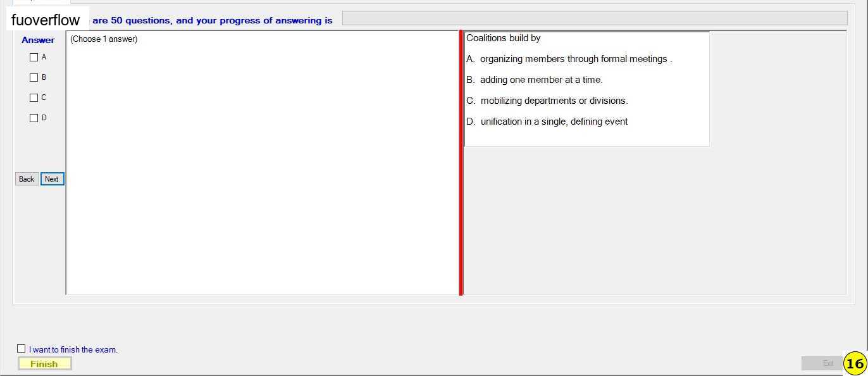Tick the 'I want to finish the exam' checkbox
This screenshot has height=376, width=868.
tap(22, 349)
